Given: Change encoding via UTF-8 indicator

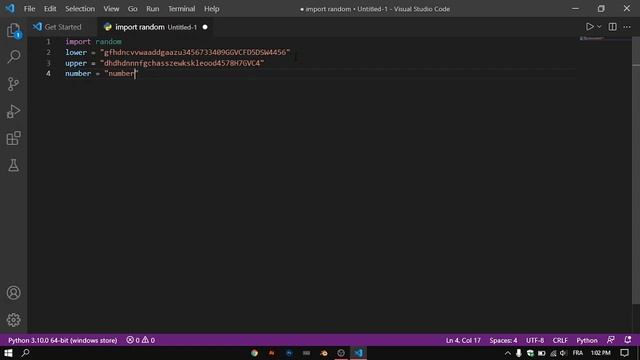Looking at the screenshot, I should point(535,340).
